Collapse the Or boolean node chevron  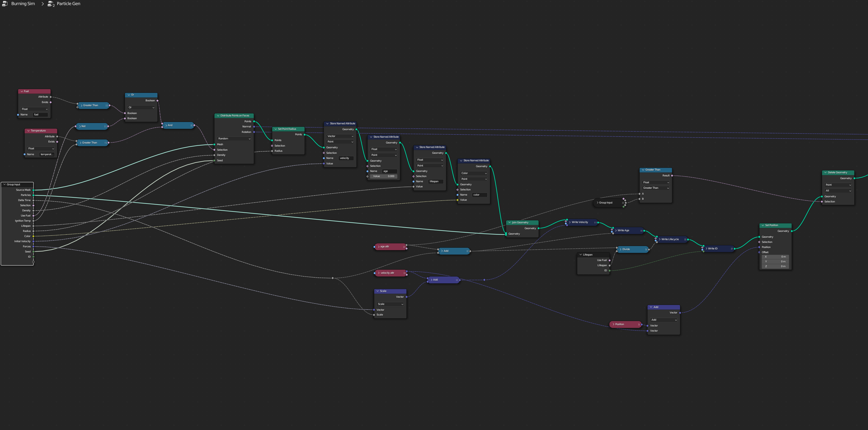(129, 95)
